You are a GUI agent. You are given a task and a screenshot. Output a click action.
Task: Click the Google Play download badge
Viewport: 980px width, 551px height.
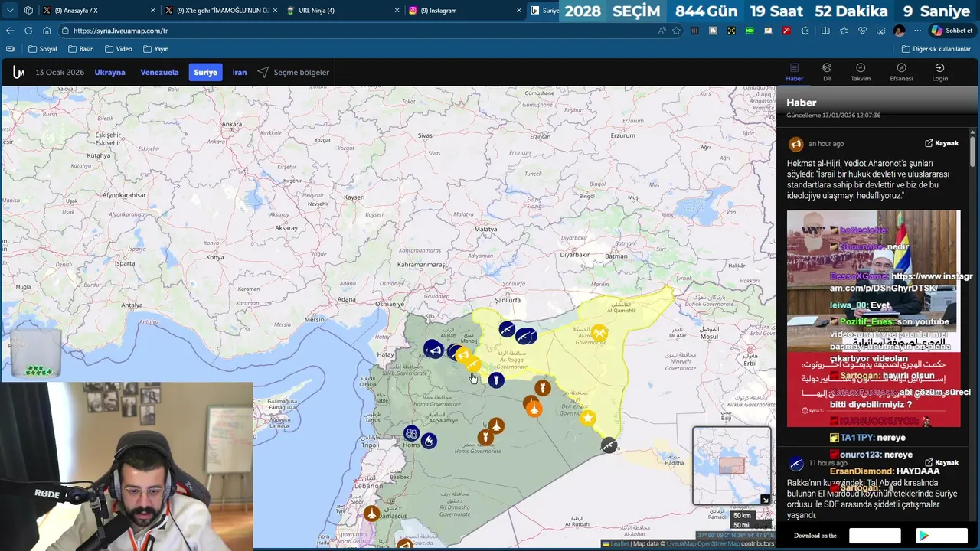point(941,536)
